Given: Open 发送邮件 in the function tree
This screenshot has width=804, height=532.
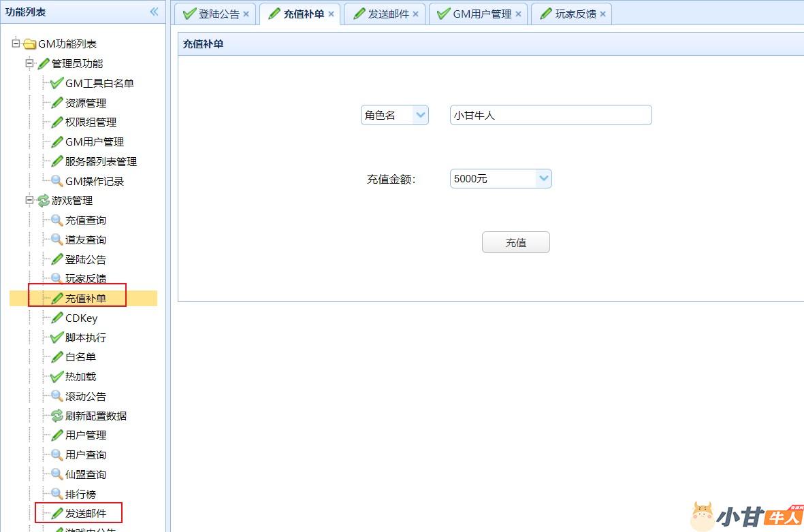Looking at the screenshot, I should [85, 513].
